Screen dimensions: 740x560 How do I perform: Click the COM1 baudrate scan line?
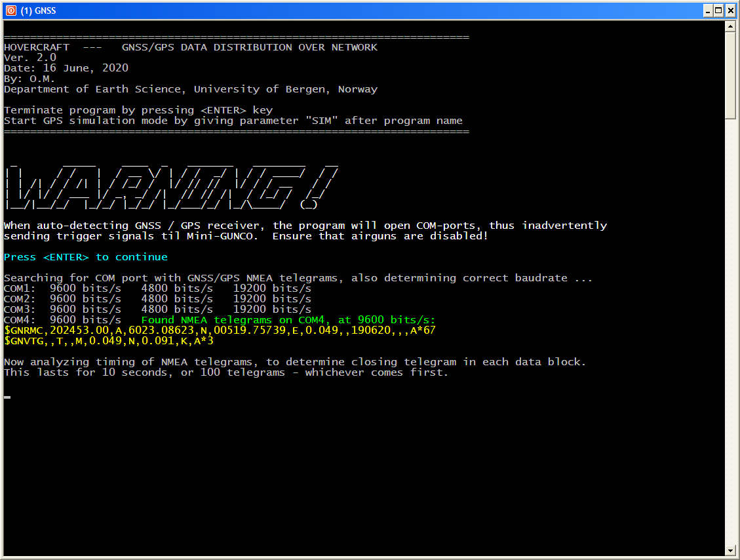click(157, 289)
